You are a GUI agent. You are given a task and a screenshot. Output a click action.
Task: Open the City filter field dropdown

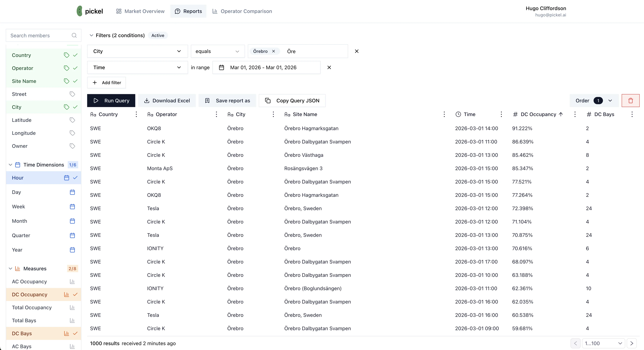137,51
